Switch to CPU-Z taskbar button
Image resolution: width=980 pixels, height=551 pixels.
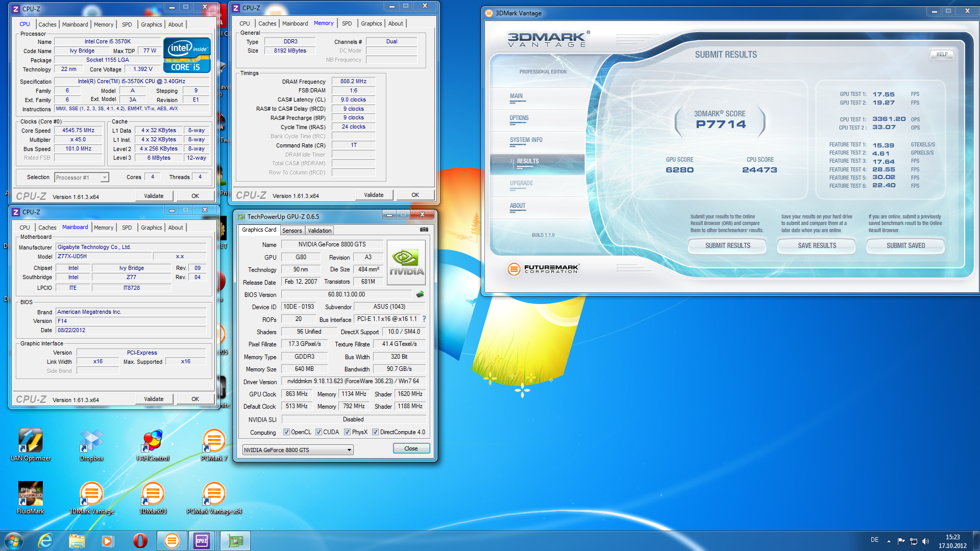coord(202,541)
